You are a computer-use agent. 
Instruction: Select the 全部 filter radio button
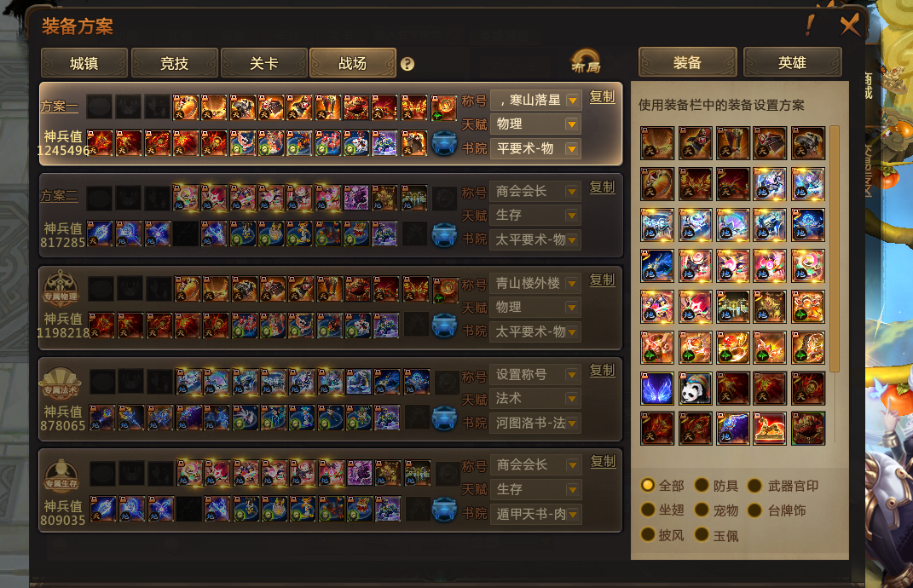point(648,485)
